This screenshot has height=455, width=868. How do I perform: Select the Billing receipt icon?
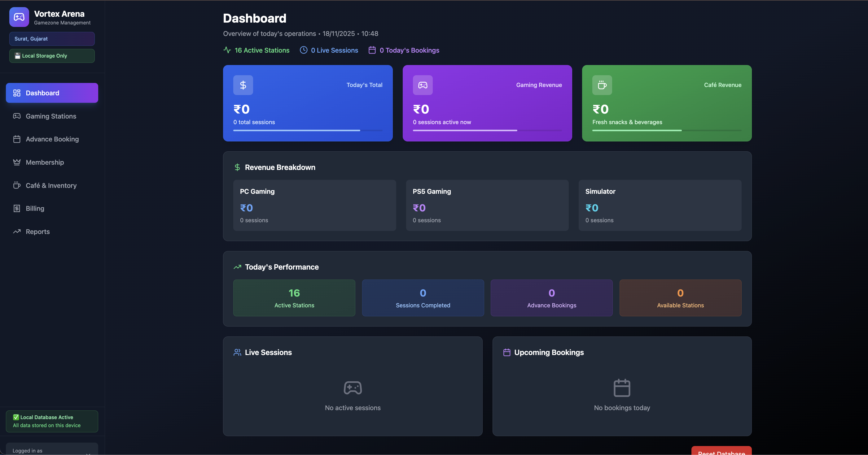(x=17, y=208)
